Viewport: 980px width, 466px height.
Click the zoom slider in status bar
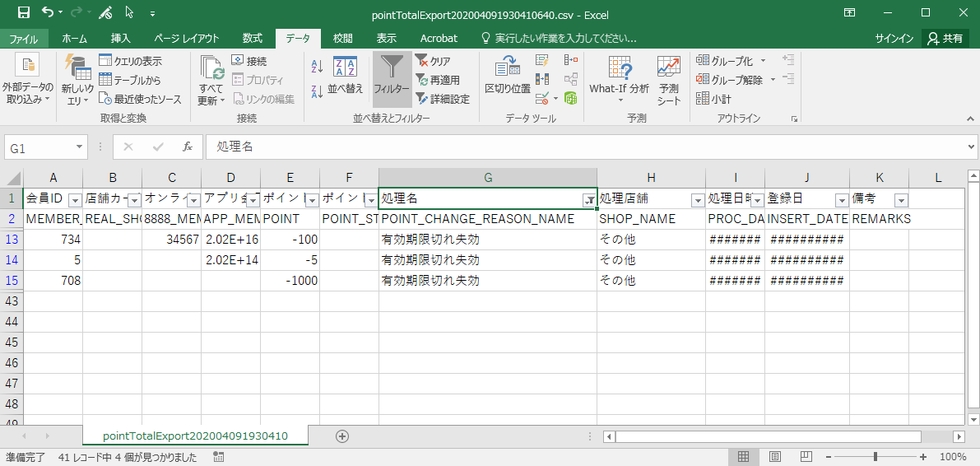pyautogui.click(x=875, y=457)
